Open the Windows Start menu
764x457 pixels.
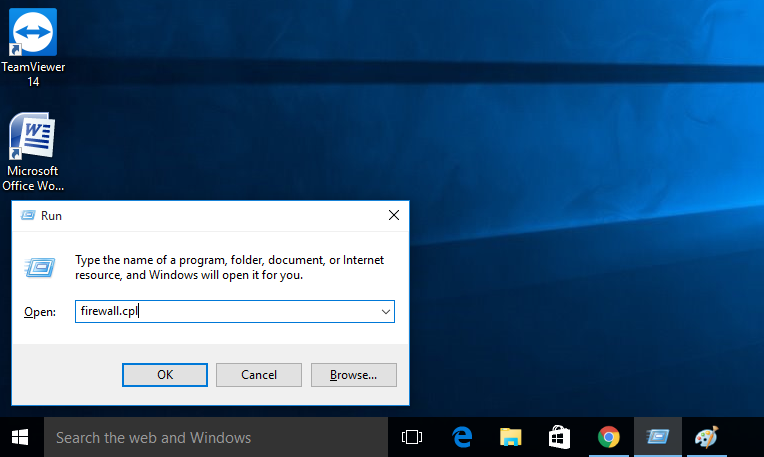pos(19,437)
